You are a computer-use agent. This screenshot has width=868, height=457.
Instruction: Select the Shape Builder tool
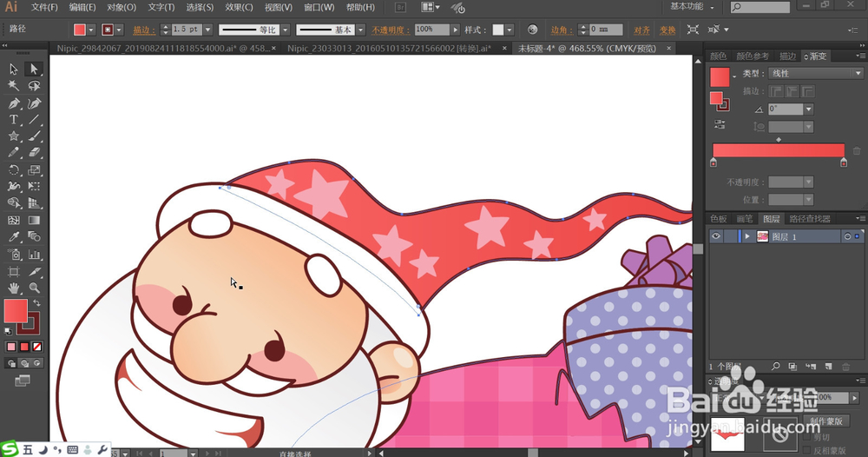coord(14,203)
